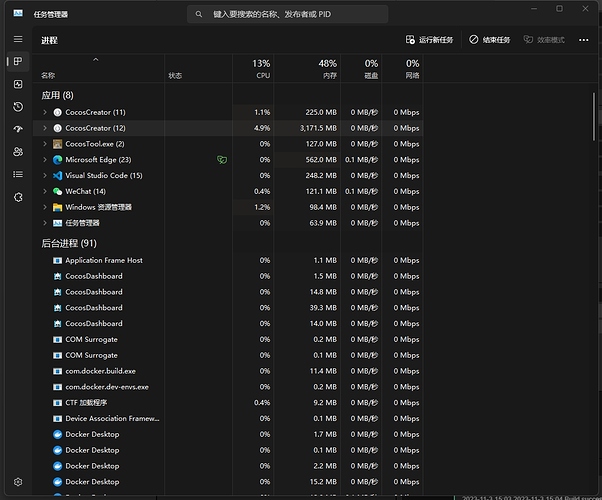This screenshot has height=500, width=602.
Task: Open the Services sidebar icon
Action: point(18,197)
